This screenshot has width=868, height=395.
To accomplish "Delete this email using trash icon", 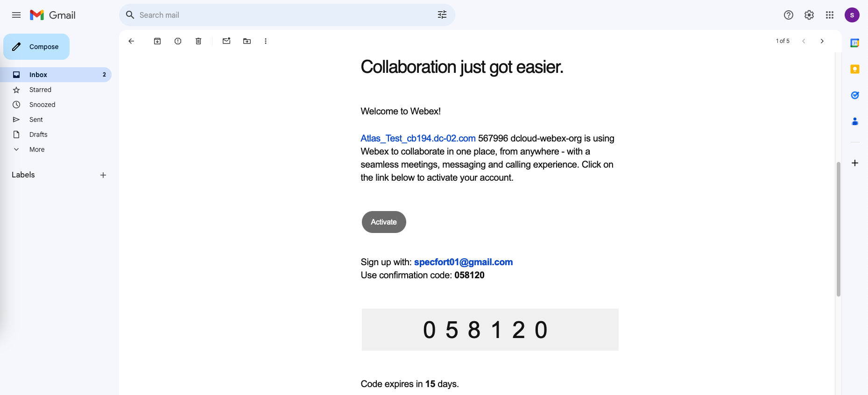I will pos(198,41).
